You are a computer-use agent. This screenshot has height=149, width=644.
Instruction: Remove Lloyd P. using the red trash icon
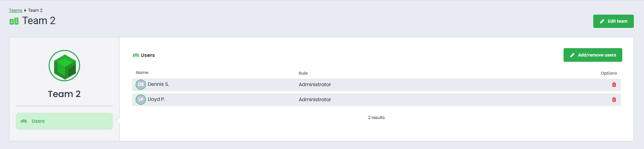(614, 99)
